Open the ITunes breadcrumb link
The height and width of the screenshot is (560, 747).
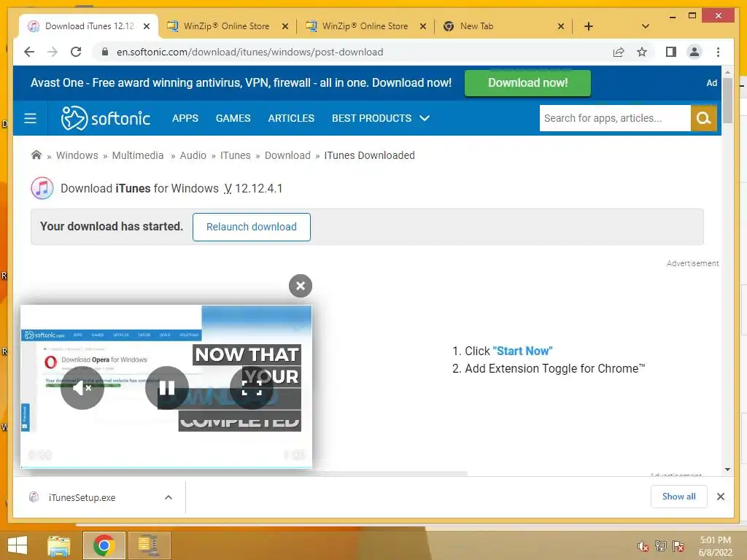[236, 155]
